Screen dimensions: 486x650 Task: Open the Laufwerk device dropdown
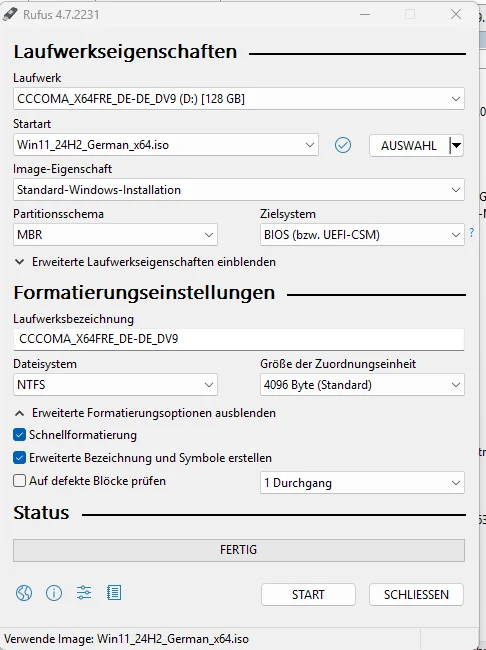[239, 99]
